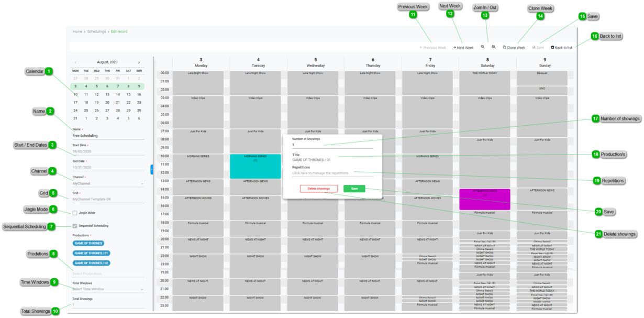This screenshot has width=644, height=318.
Task: Go to next month in the calendar
Action: pos(139,62)
